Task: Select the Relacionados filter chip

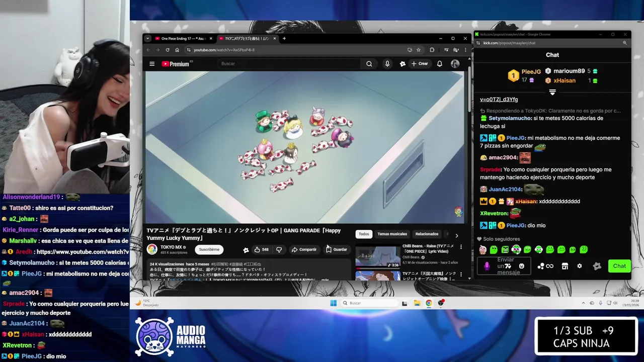Action: (x=427, y=234)
